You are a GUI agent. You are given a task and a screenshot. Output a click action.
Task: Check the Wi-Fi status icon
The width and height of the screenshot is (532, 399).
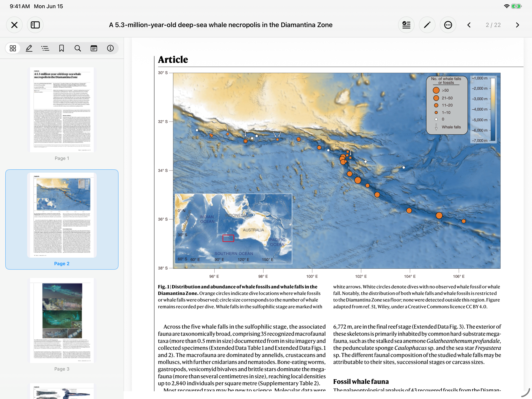(x=507, y=6)
